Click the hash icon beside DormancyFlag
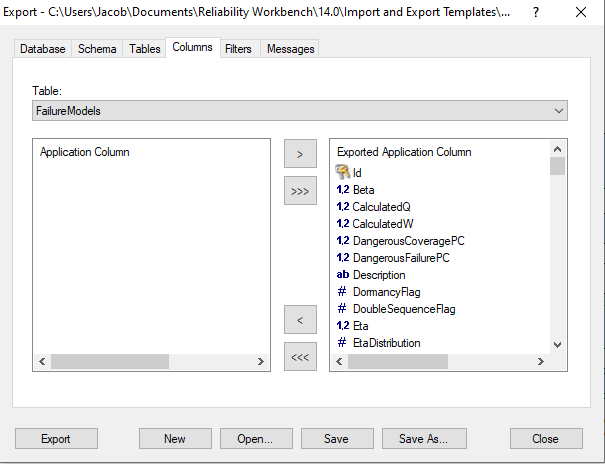 click(x=343, y=292)
